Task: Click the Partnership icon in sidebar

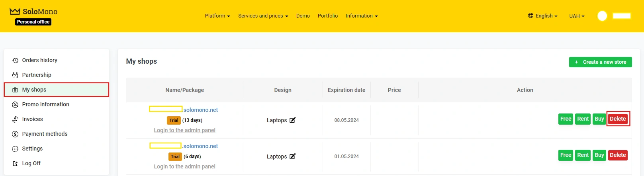Action: (15, 75)
